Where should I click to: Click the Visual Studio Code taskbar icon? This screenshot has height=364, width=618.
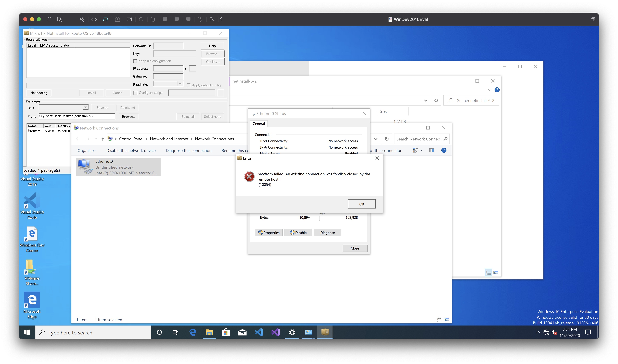pos(259,332)
